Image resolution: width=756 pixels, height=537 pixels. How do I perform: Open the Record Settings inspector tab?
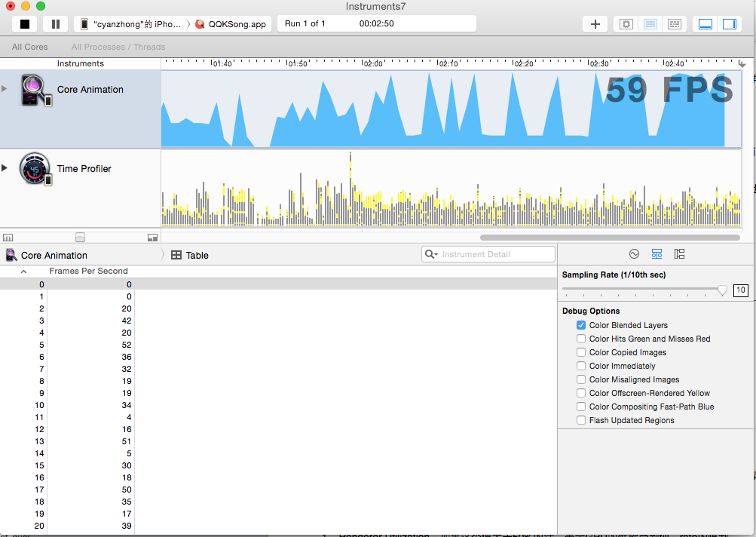click(634, 254)
